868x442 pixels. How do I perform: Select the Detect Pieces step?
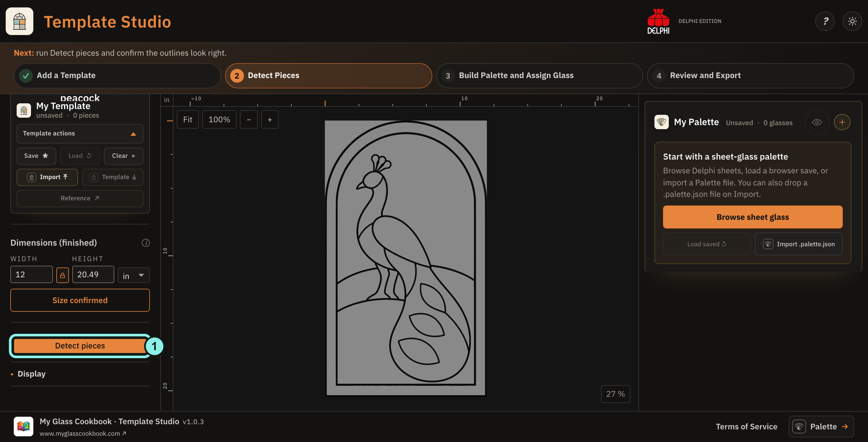328,75
